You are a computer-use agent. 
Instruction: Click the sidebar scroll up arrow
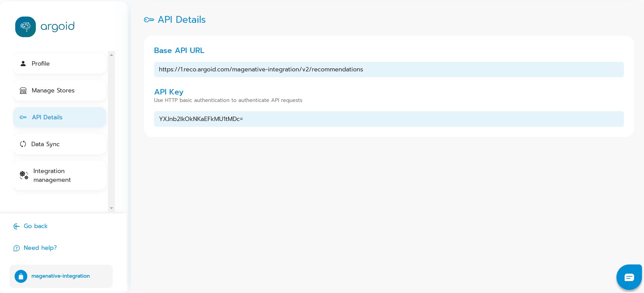pos(111,55)
